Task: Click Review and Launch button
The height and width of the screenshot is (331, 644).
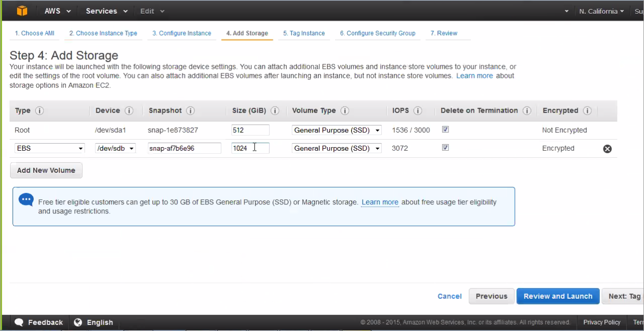Action: pos(558,296)
